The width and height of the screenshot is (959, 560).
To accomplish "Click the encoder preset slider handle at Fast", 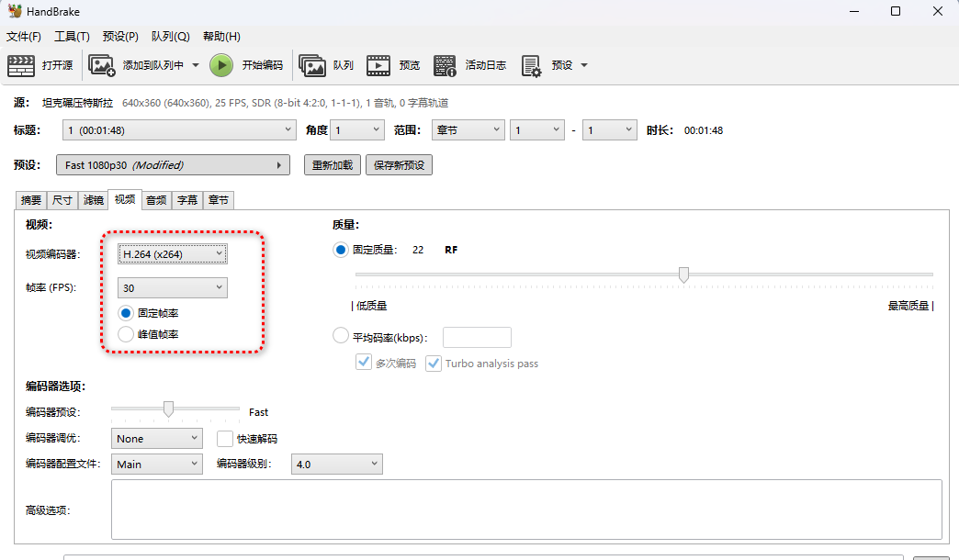I will pyautogui.click(x=168, y=409).
